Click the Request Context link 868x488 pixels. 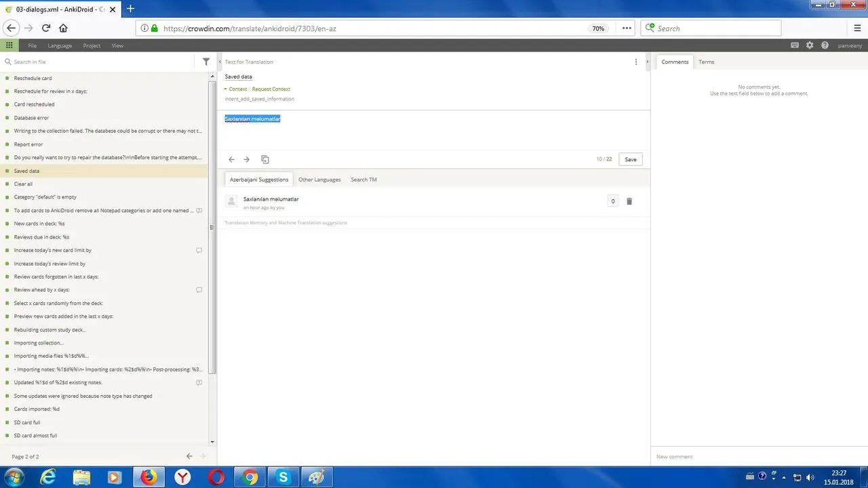(271, 89)
